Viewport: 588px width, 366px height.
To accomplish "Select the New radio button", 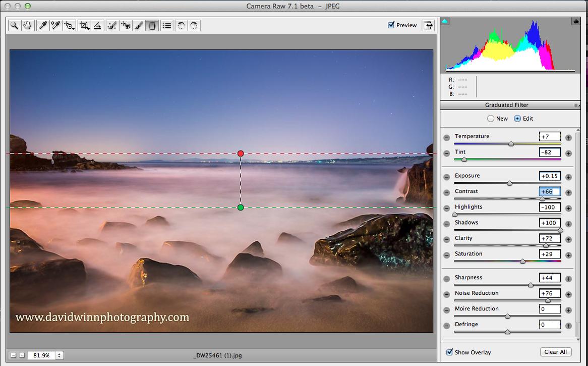I will pyautogui.click(x=491, y=119).
